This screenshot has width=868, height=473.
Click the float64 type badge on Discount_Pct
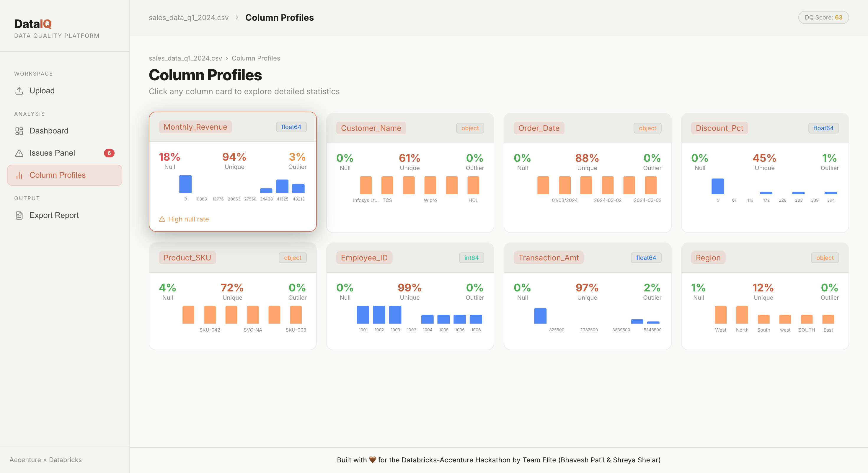point(823,128)
